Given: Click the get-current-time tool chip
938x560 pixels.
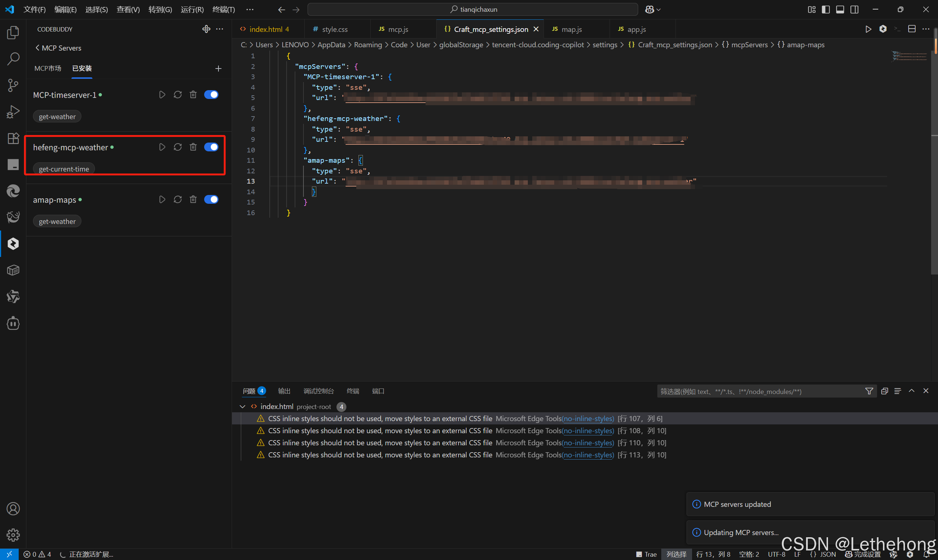Looking at the screenshot, I should pyautogui.click(x=64, y=169).
